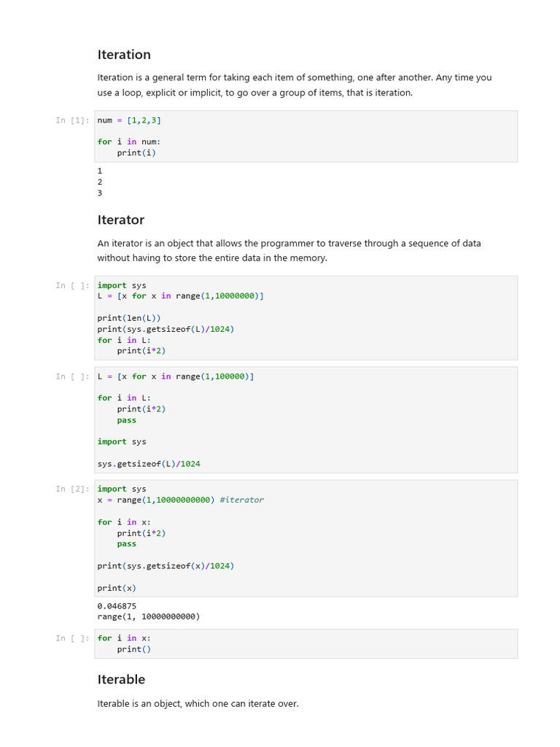Screen dimensions: 560x747
Task: Click the print(i) line in first cell
Action: coord(136,153)
